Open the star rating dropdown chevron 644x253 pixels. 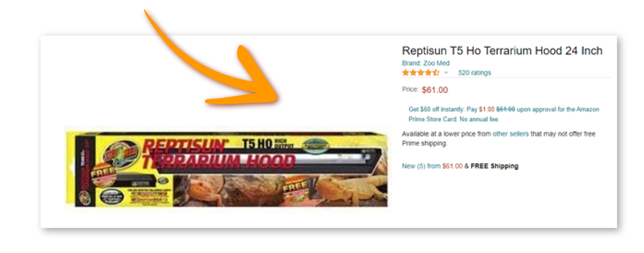446,73
